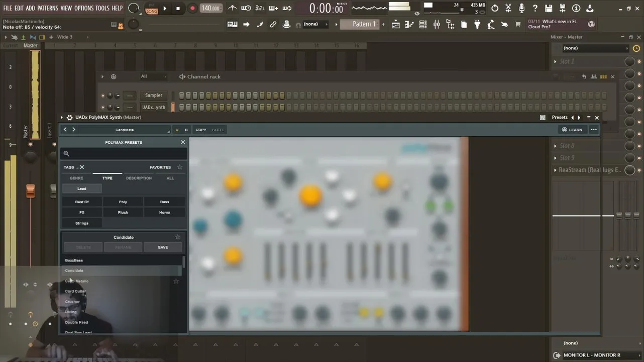Go to next preset with right chevron
Viewport: 644px width, 362px height.
pyautogui.click(x=74, y=130)
